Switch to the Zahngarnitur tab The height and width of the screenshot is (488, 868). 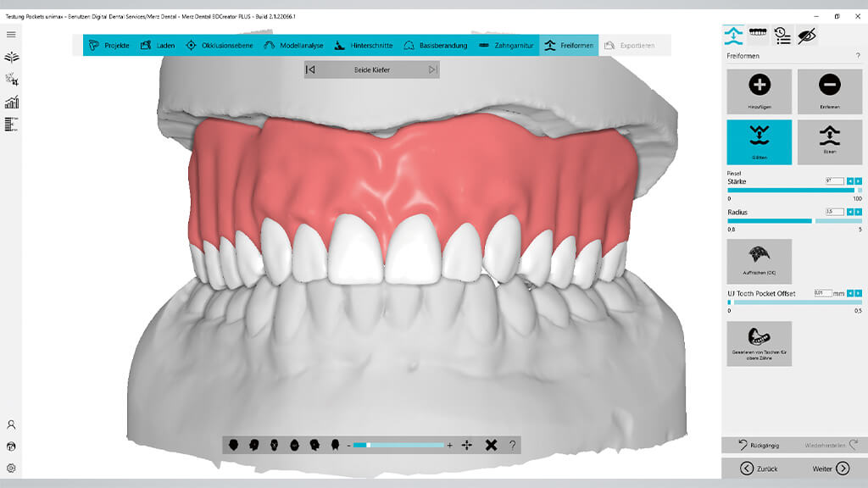click(507, 46)
